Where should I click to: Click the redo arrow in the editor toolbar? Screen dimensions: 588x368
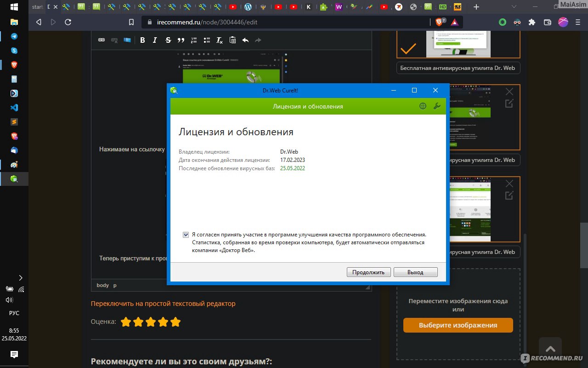point(258,40)
